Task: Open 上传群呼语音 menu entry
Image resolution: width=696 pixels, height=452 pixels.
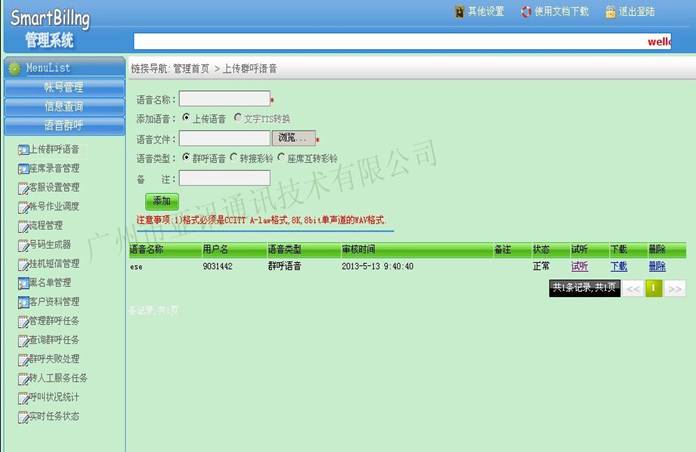Action: tap(54, 150)
